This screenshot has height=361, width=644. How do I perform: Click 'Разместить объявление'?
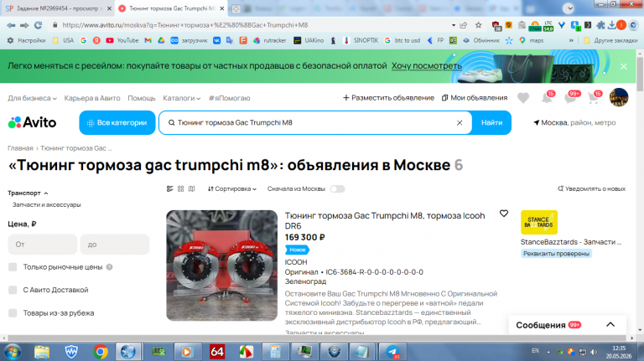(388, 98)
